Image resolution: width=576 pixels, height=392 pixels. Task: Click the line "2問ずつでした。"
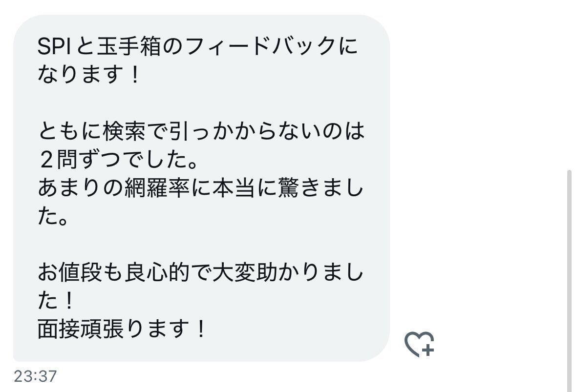pyautogui.click(x=118, y=160)
